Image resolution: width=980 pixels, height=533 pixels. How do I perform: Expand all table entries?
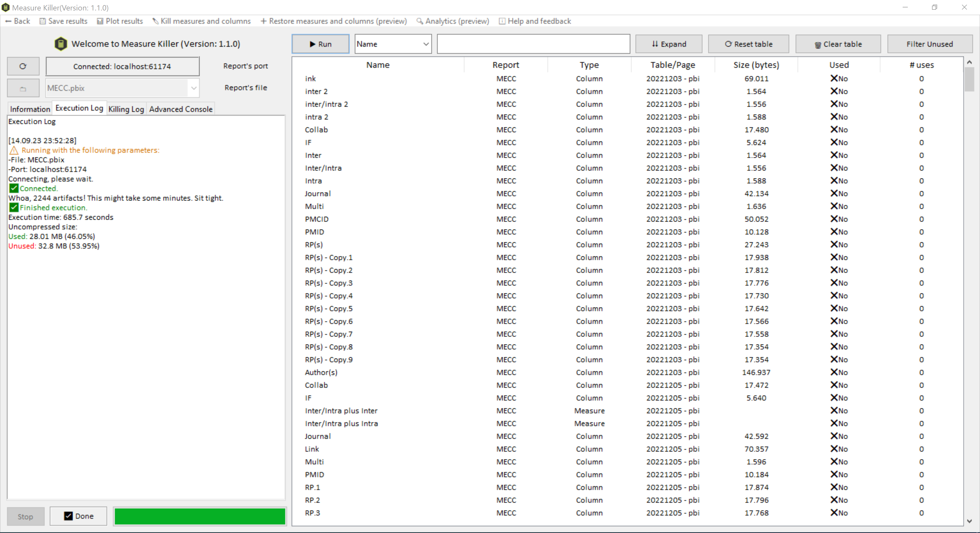pos(668,44)
